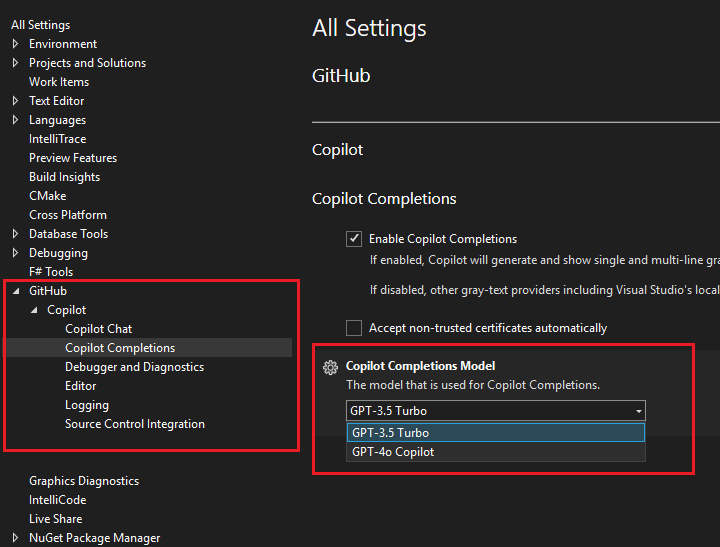Expand the Text Editor category
Image resolution: width=720 pixels, height=547 pixels.
tap(15, 101)
